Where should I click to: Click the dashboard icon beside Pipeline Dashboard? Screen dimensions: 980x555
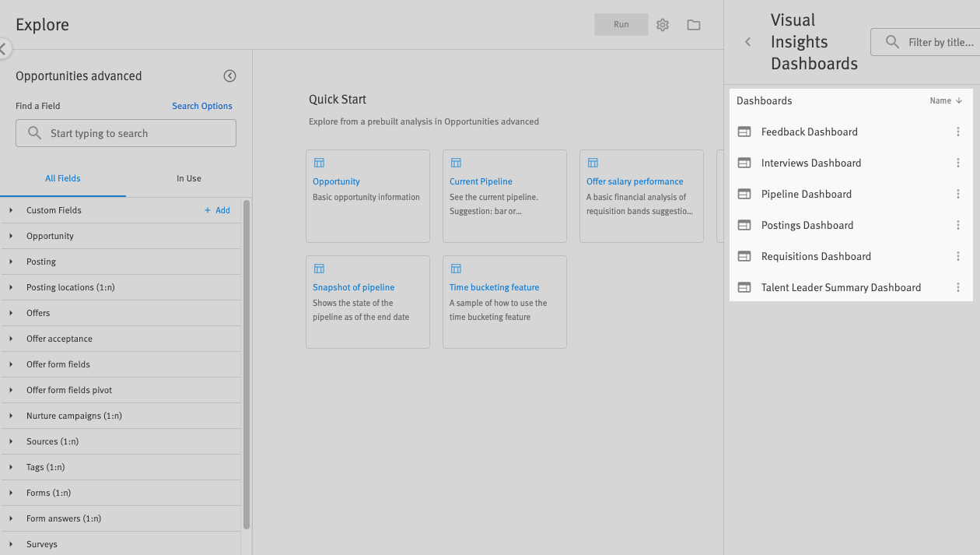745,194
